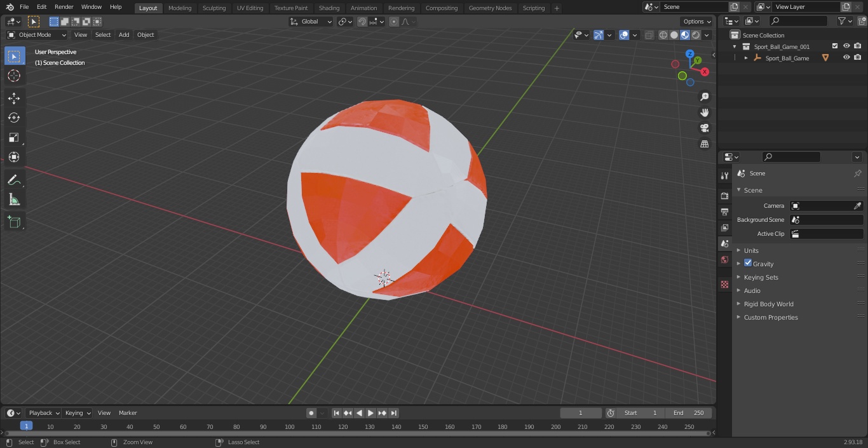This screenshot has height=448, width=868.
Task: Toggle Sport_Ball_Game_001 collection exclude checkbox
Action: 835,46
